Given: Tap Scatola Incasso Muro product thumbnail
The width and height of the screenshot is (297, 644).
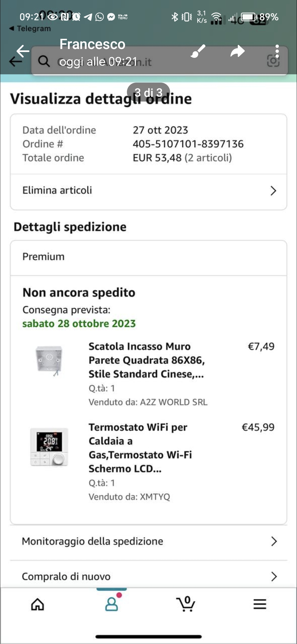Looking at the screenshot, I should [x=50, y=361].
